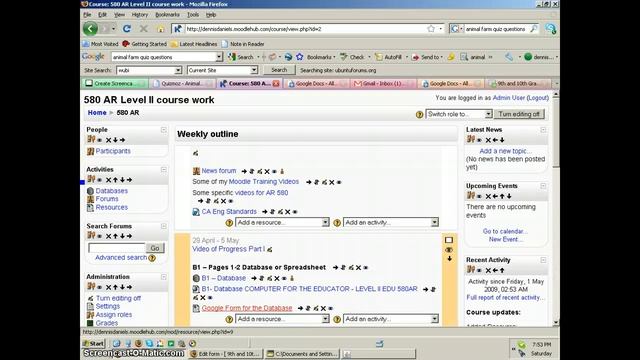Bookmark this page with the star icon
The height and width of the screenshot is (360, 640).
tap(431, 29)
